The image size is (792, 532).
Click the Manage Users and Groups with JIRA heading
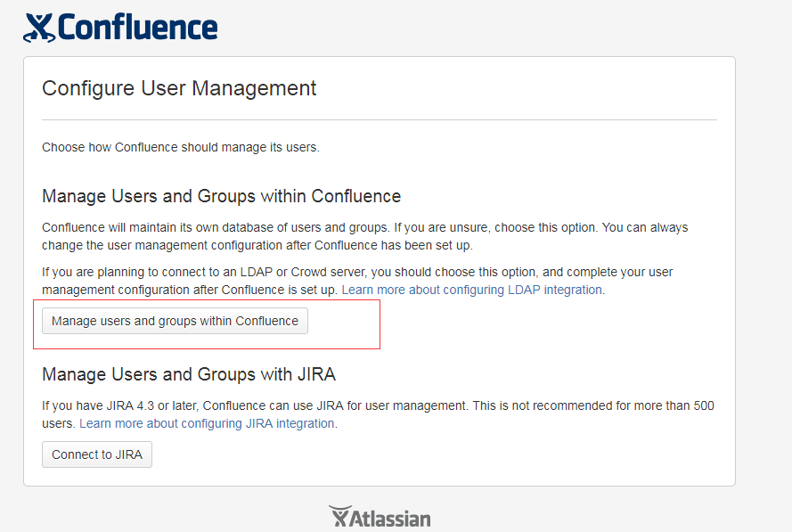(189, 374)
